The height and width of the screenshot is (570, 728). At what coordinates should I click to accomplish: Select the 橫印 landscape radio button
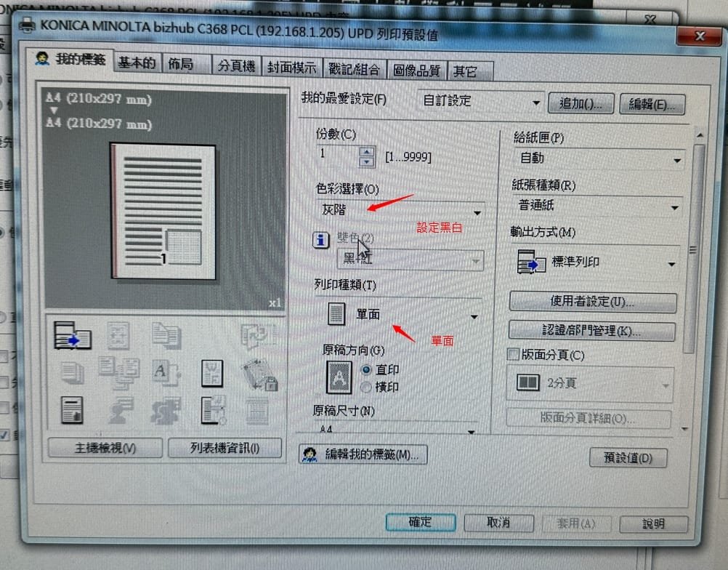(x=366, y=387)
